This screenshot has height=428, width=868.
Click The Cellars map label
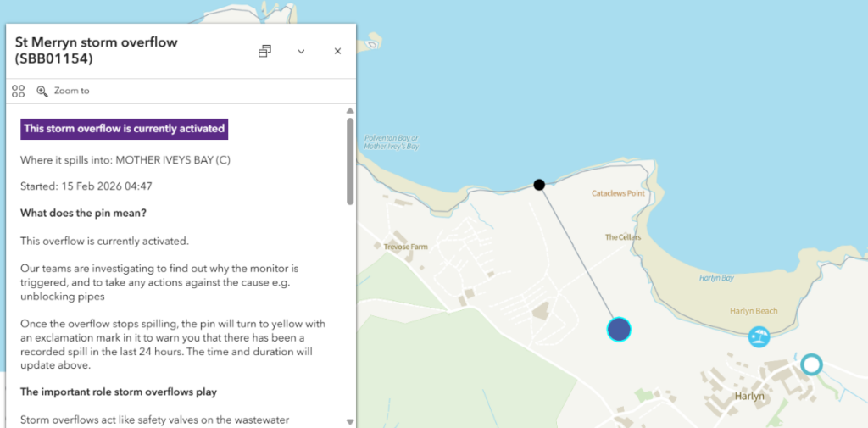coord(623,237)
